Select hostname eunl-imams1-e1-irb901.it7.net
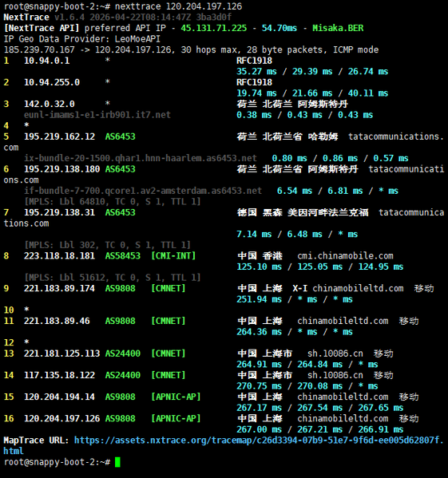 pyautogui.click(x=97, y=115)
